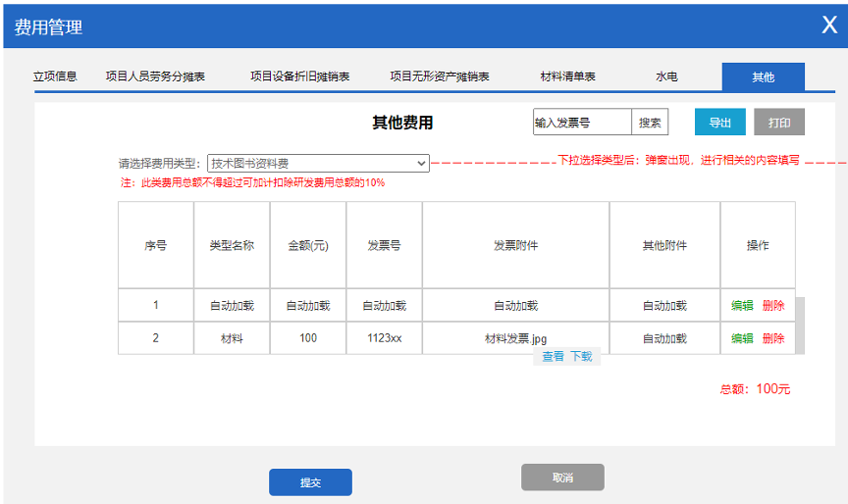848x504 pixels.
Task: Close the 费用管理 dialog with X
Action: (829, 25)
